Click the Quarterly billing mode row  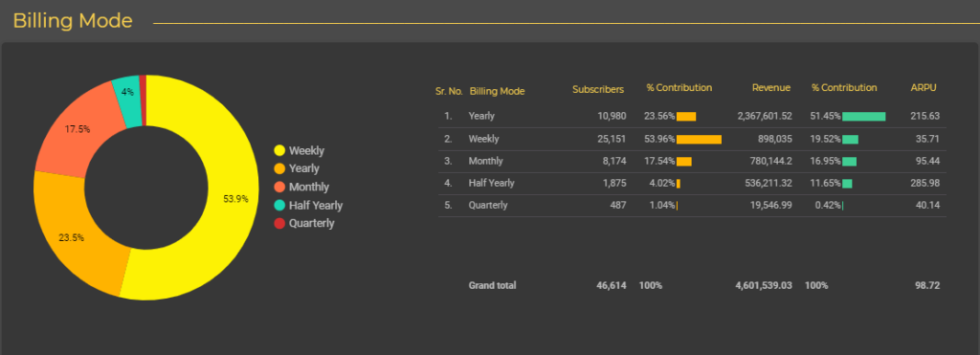[692, 205]
